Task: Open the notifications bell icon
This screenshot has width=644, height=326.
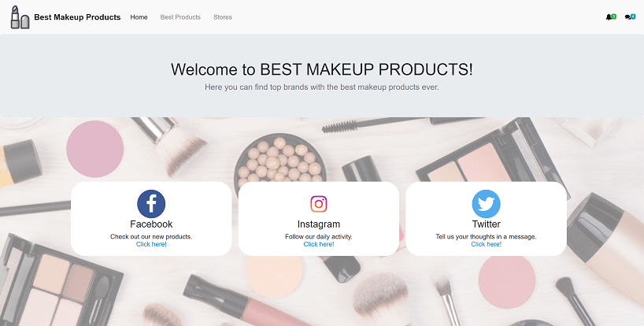Action: 609,17
